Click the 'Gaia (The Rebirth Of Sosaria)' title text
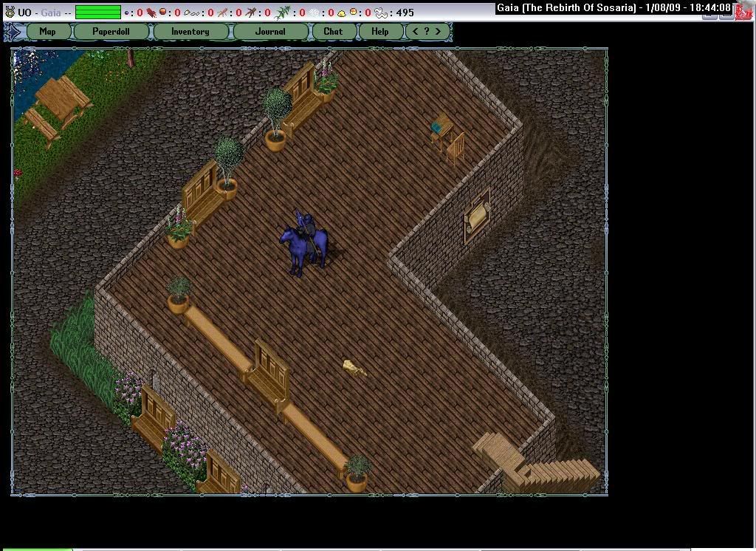 click(566, 7)
